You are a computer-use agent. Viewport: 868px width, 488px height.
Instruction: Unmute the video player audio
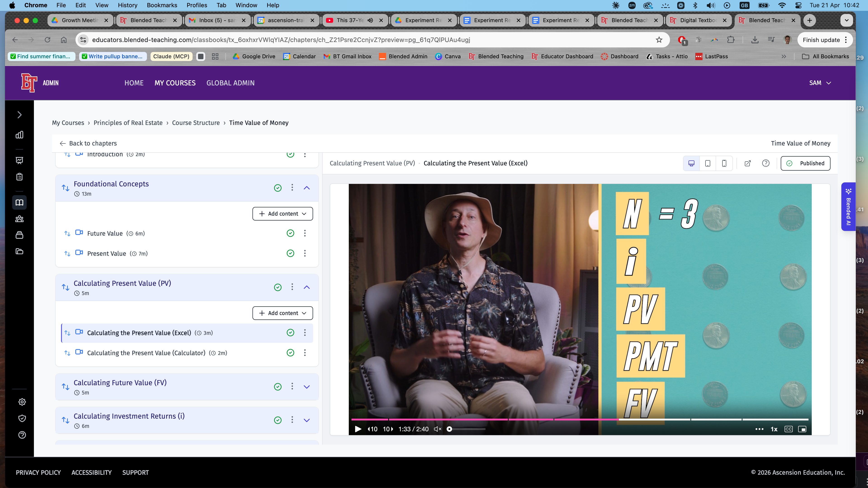click(437, 429)
